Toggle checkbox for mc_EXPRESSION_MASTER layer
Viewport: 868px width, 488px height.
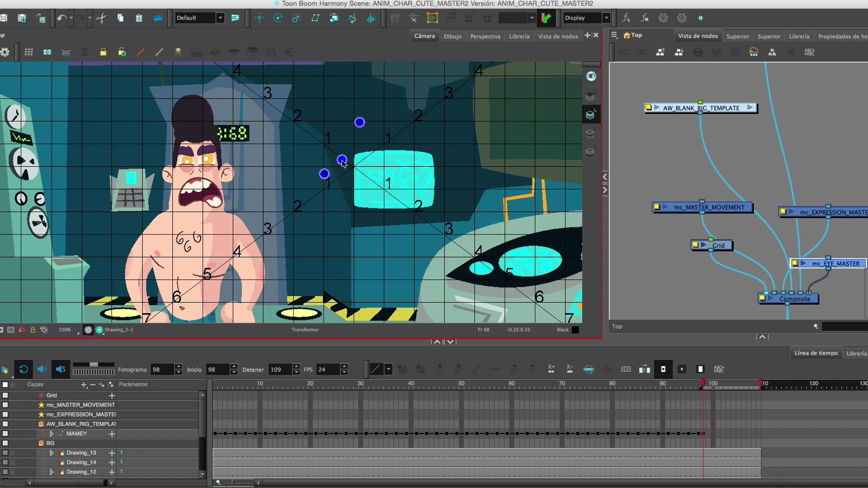tap(5, 414)
